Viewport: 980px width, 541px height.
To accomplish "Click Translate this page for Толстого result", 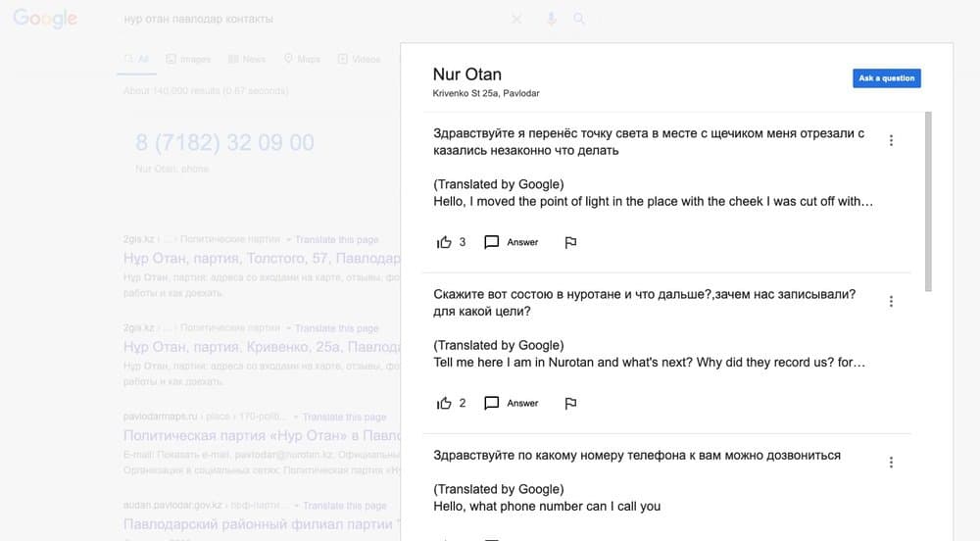I will [x=336, y=240].
